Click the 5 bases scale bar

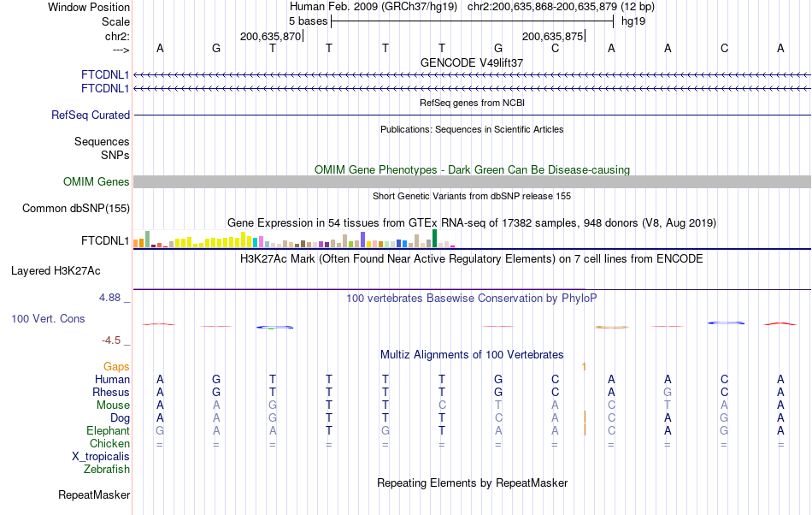[x=472, y=21]
